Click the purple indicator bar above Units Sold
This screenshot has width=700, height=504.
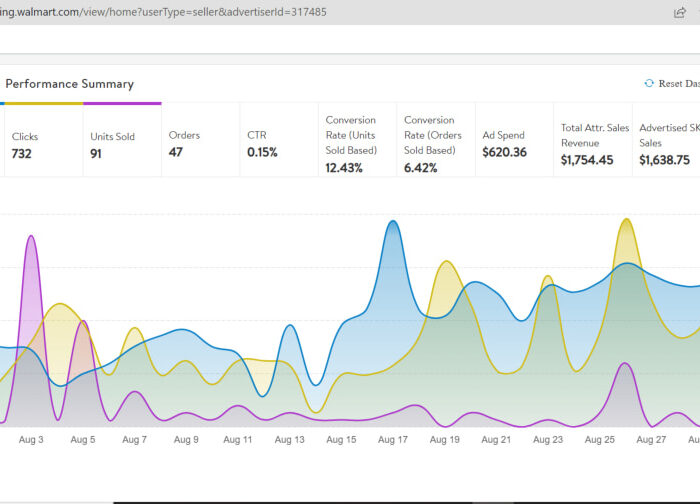tap(122, 103)
